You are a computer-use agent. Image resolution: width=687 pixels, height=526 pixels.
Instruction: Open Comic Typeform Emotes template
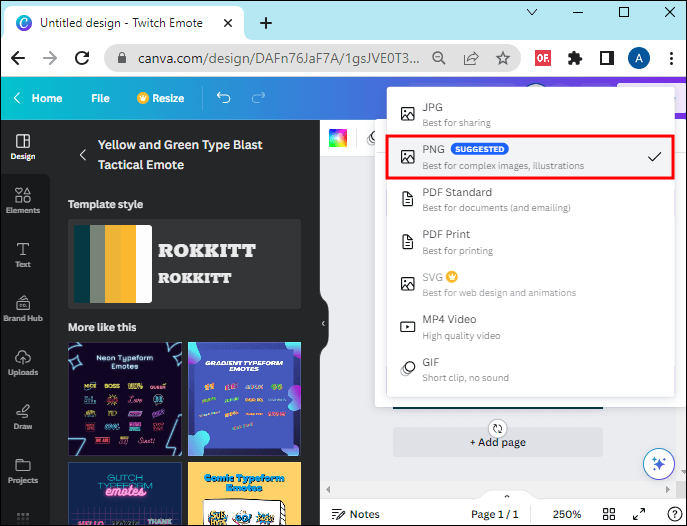pos(244,494)
